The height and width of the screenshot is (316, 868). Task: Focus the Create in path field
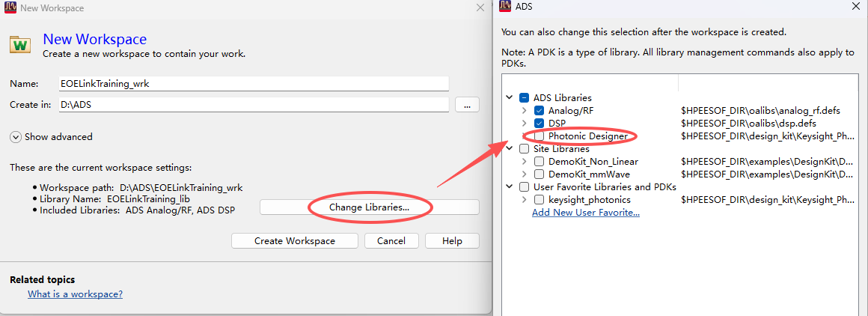[254, 105]
